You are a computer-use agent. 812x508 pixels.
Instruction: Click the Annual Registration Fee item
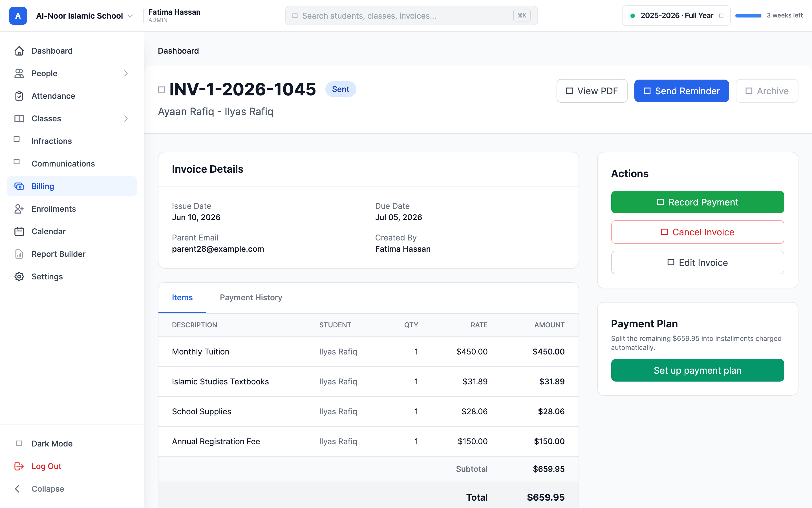pos(216,441)
